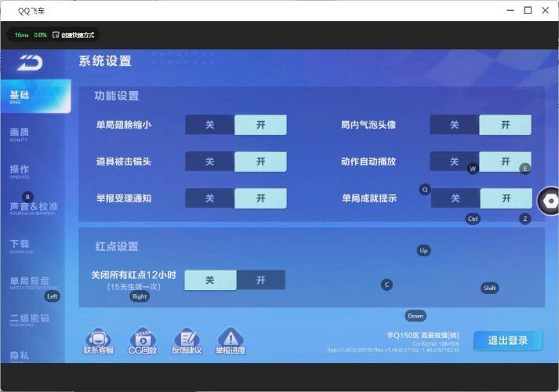Viewport: 559px width, 392px height.
Task: Open the 二级密码 password tab
Action: click(29, 320)
